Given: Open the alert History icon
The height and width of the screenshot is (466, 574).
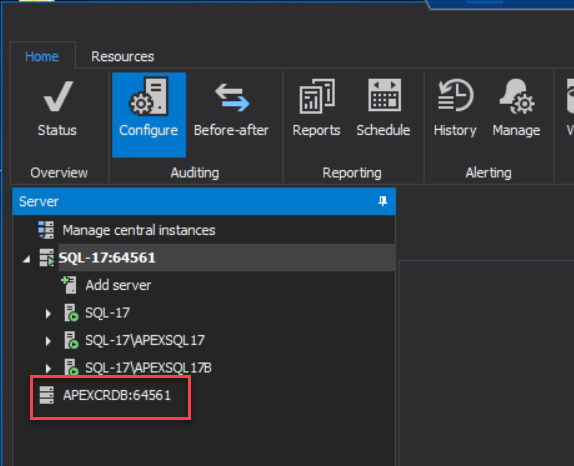Looking at the screenshot, I should pyautogui.click(x=455, y=95).
